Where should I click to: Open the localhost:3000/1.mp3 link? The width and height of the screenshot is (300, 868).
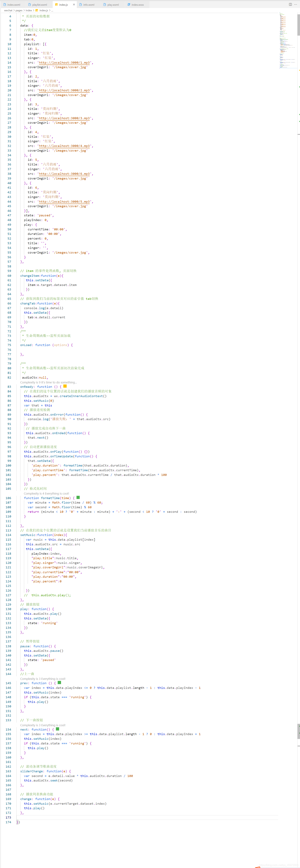64,63
